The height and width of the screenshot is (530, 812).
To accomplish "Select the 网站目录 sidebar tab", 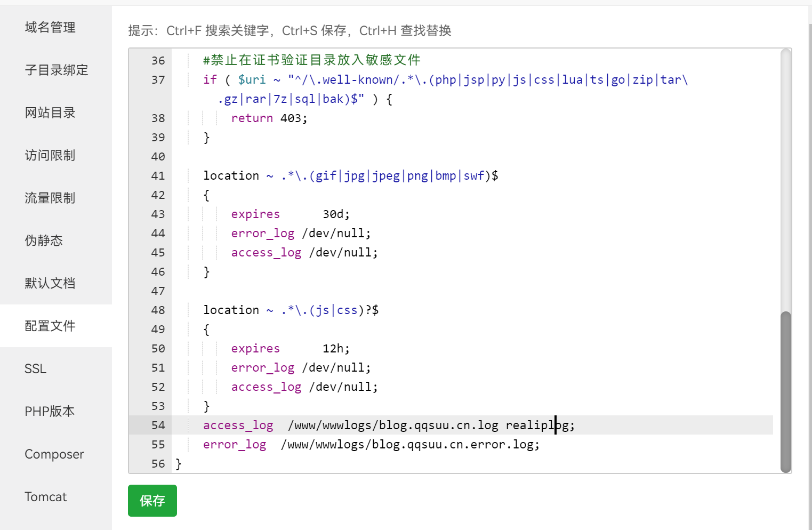I will (50, 113).
